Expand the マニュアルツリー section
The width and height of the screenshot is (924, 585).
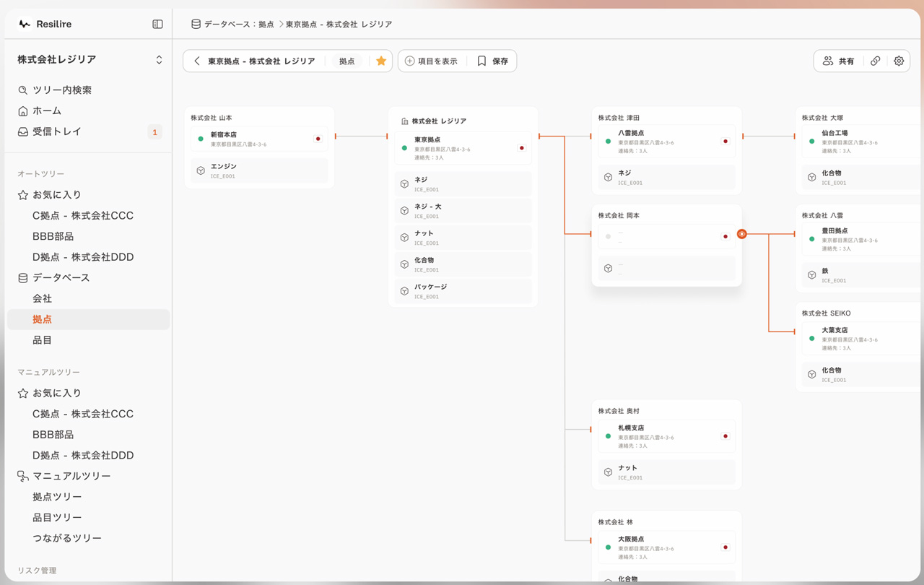click(71, 477)
